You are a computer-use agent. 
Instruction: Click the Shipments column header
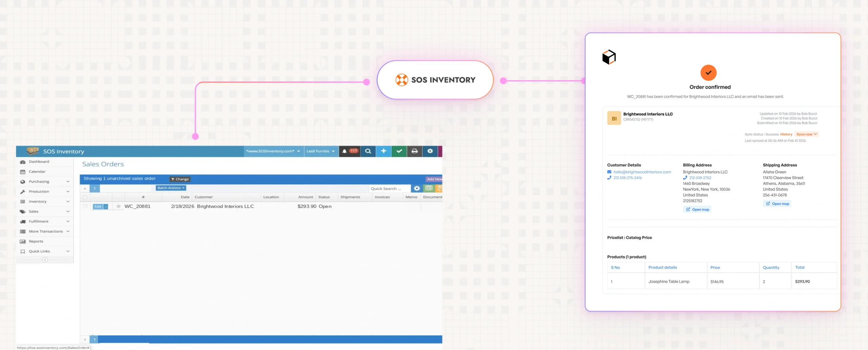point(350,197)
